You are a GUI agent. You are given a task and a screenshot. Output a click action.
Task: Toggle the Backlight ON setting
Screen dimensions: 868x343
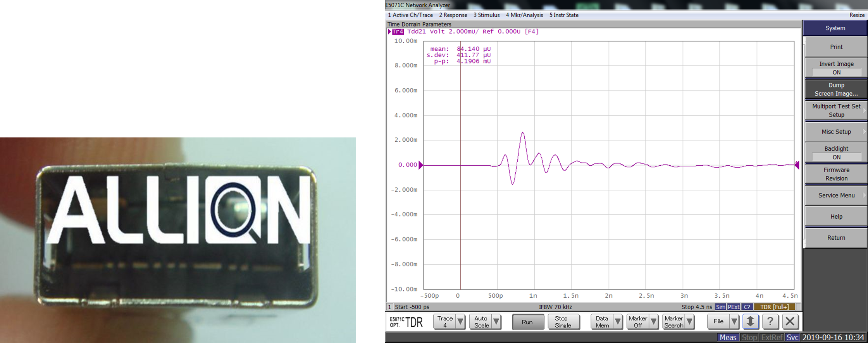coord(836,153)
